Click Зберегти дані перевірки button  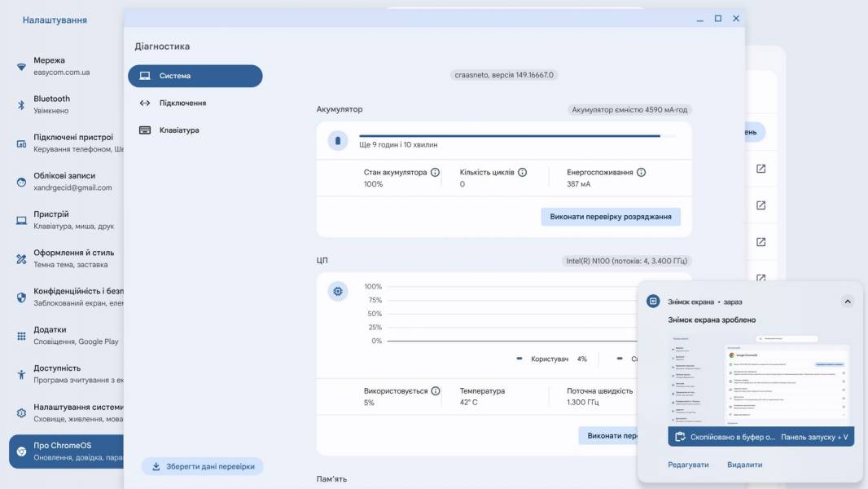(203, 466)
